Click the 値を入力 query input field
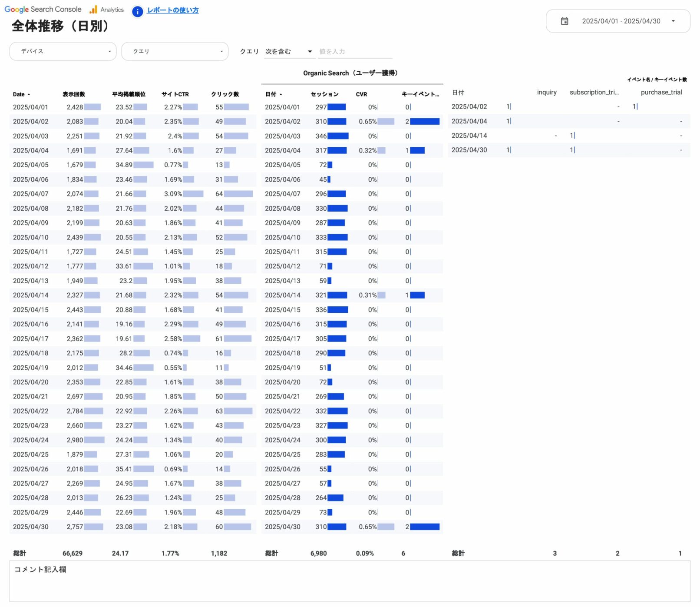The height and width of the screenshot is (607, 700). [x=354, y=51]
